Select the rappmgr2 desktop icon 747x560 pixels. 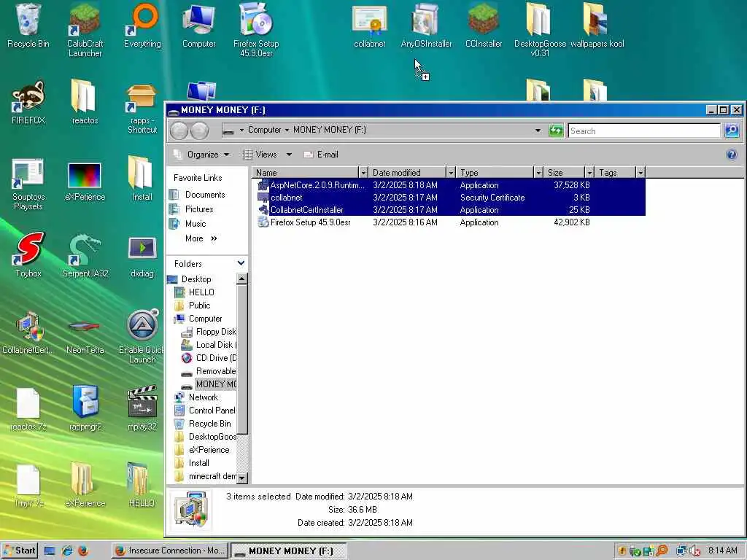pos(85,408)
